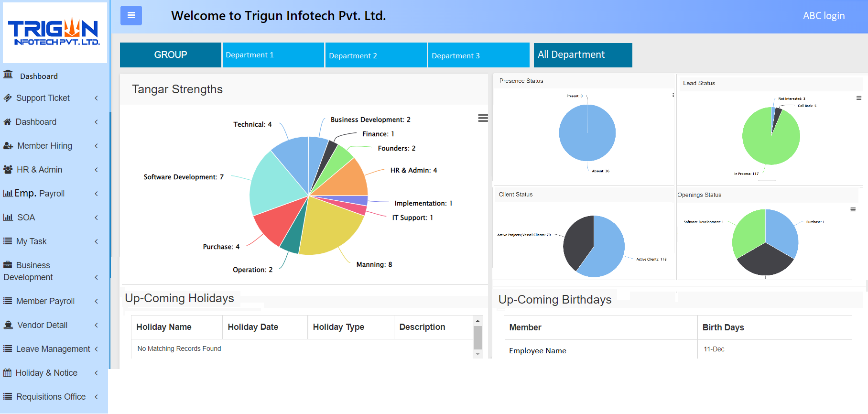Image resolution: width=868 pixels, height=414 pixels.
Task: Select the GROUP tab
Action: pos(171,55)
